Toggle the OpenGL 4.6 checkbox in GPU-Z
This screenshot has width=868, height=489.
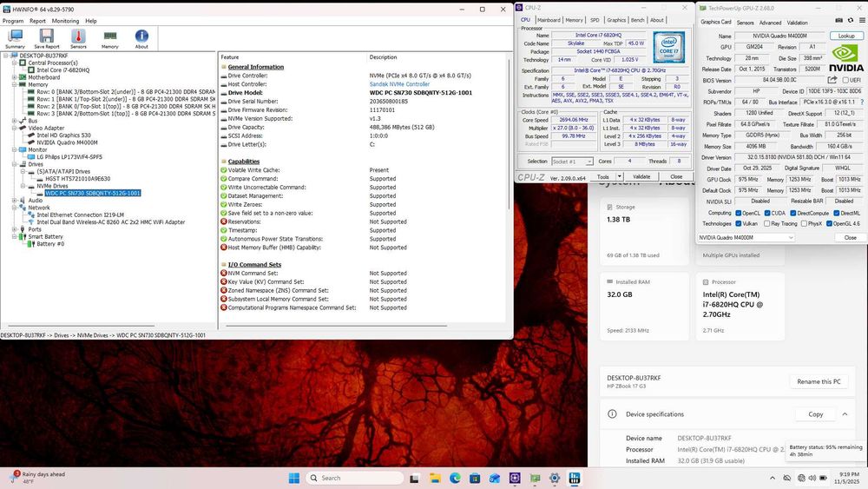[829, 224]
